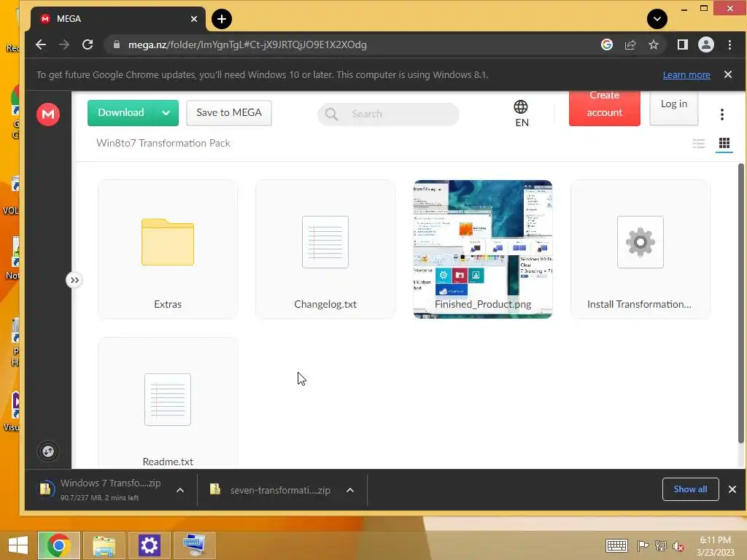Screen dimensions: 747x560
Task: Expand options for Windows 7 Transfo...zip download
Action: click(180, 490)
